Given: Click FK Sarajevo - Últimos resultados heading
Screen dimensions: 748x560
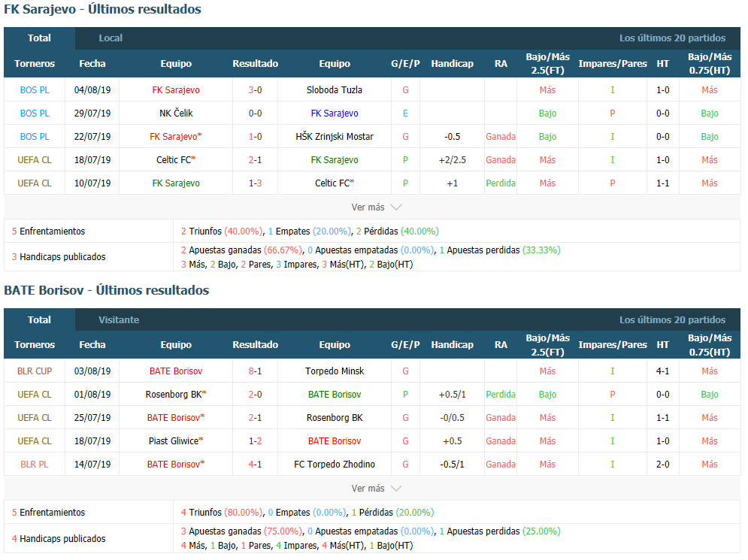Looking at the screenshot, I should point(102,10).
